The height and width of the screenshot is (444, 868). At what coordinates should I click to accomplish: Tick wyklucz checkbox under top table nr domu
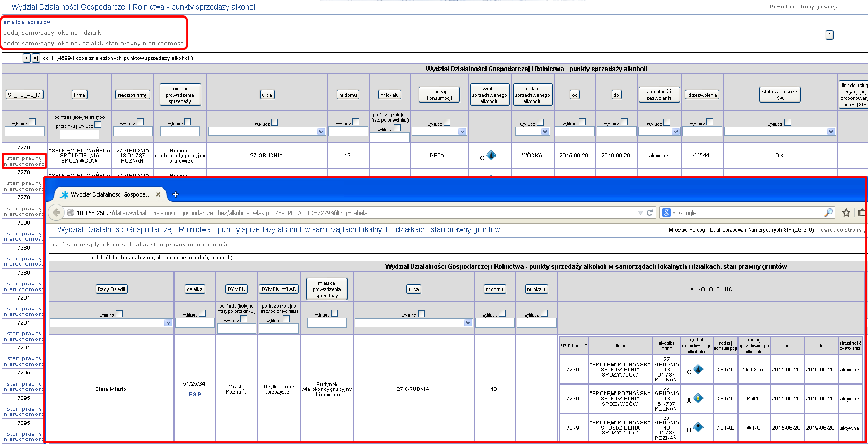[x=355, y=122]
